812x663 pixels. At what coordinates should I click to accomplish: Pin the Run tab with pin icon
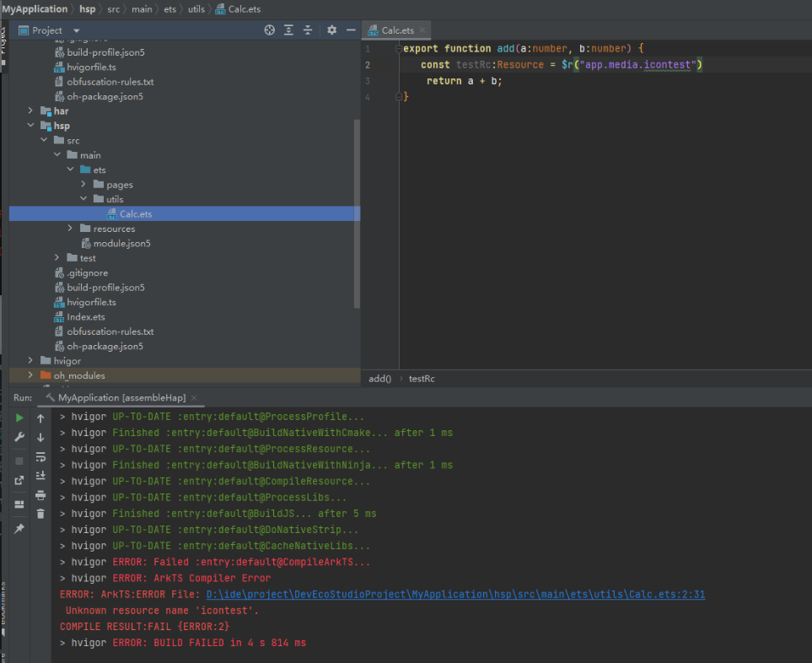(x=19, y=528)
